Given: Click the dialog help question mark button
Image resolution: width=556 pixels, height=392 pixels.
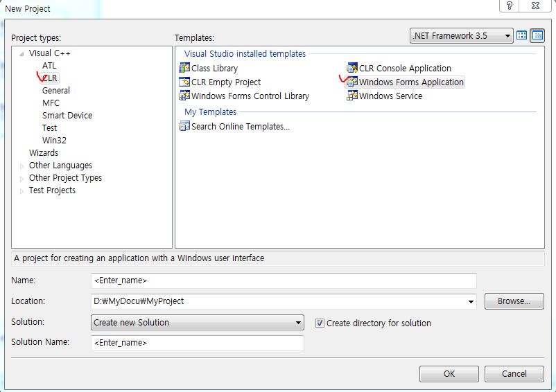Looking at the screenshot, I should (509, 6).
